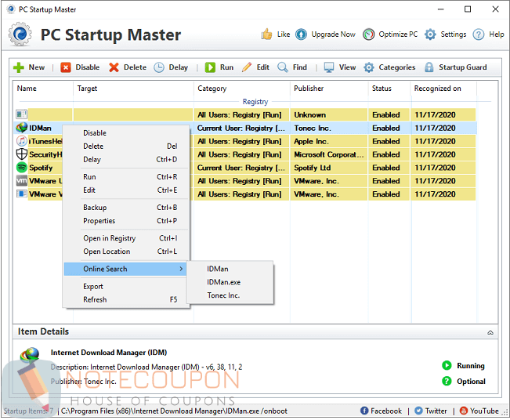This screenshot has height=420, width=510.
Task: Select the Apple Inc. publisher cell
Action: coord(329,141)
